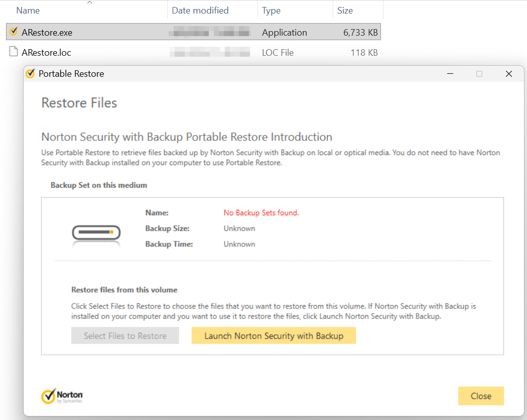Select the ARestore.loc file name

[47, 53]
